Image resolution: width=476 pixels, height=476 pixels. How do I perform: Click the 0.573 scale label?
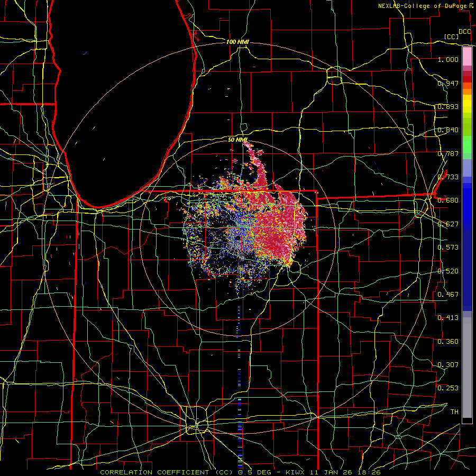(x=448, y=248)
